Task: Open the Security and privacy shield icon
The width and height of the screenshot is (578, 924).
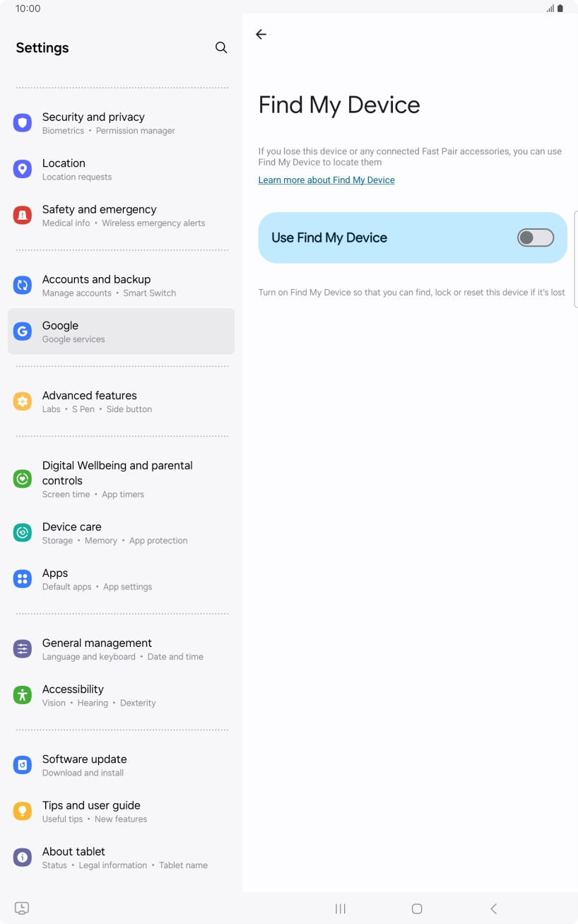Action: pos(23,123)
